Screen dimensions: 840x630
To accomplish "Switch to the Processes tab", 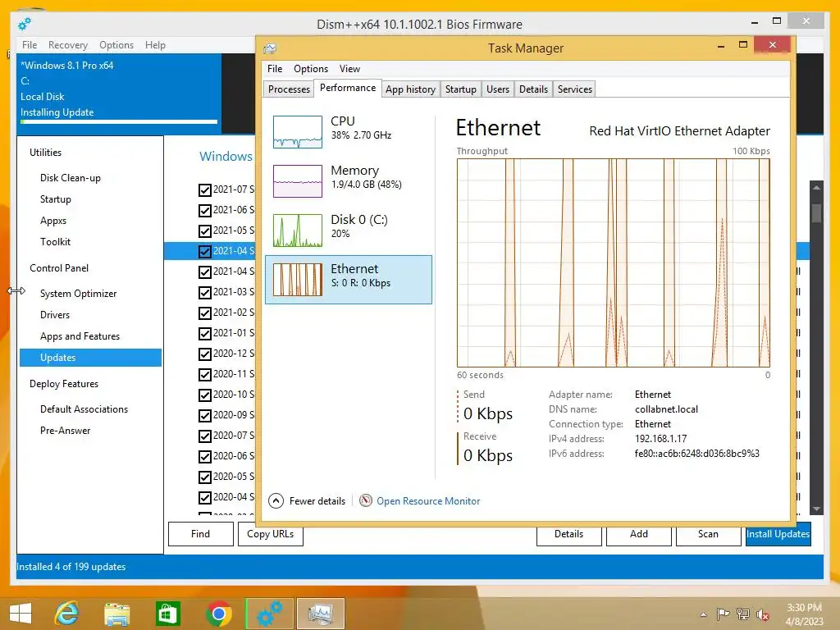I will [x=289, y=89].
